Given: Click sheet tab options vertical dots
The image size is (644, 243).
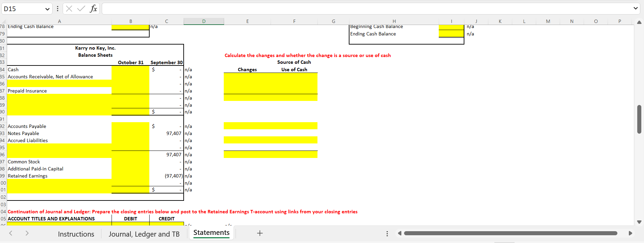Looking at the screenshot, I should (x=387, y=234).
